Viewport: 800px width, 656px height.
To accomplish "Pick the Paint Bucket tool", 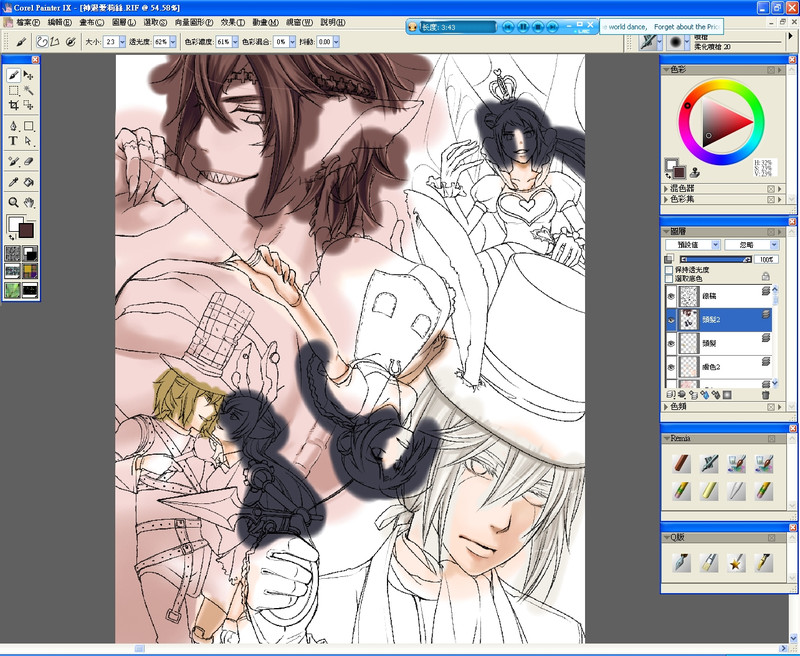I will tap(29, 182).
